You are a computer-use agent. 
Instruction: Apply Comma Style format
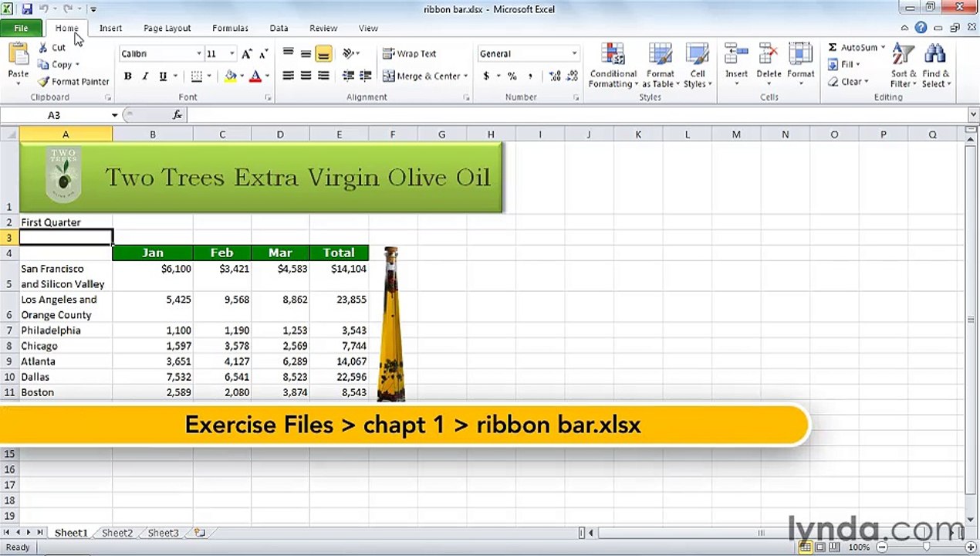(532, 76)
